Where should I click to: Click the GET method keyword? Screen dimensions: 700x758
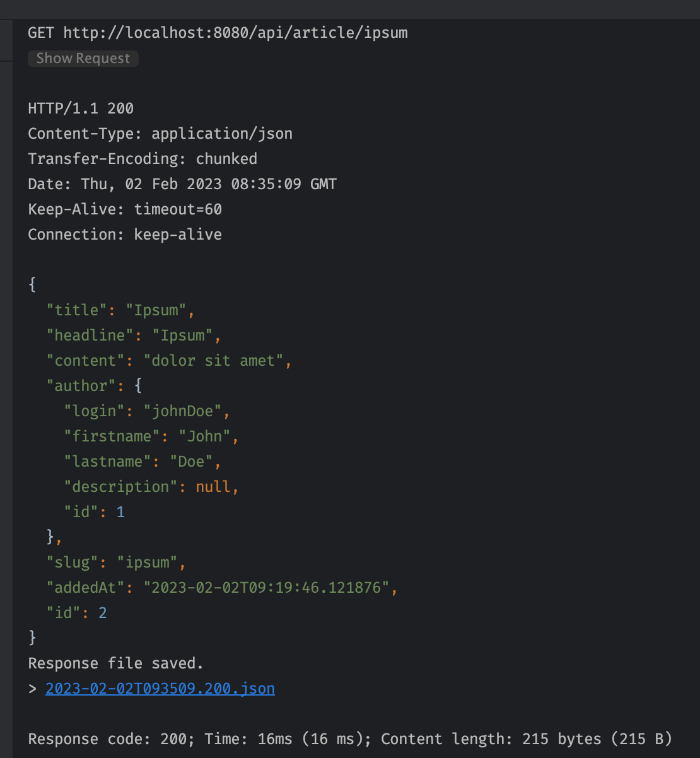click(40, 32)
